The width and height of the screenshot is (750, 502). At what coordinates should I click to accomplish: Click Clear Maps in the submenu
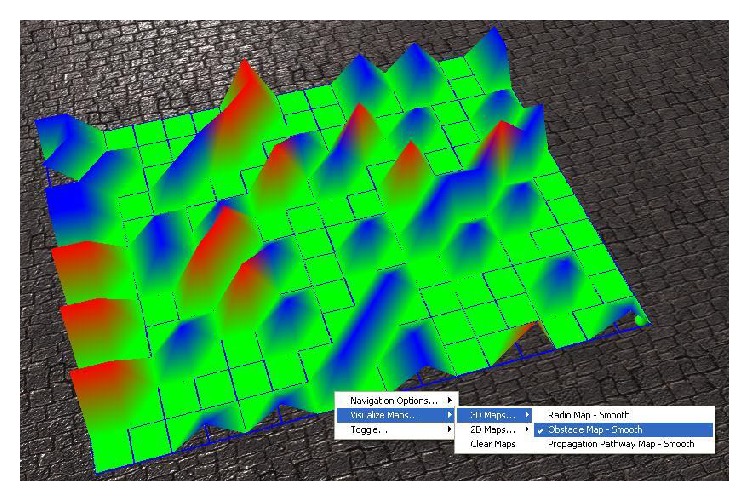point(494,444)
